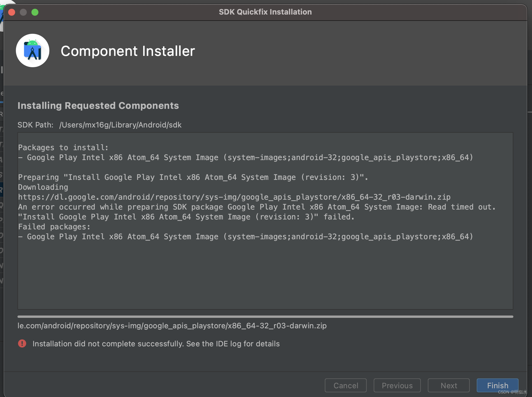Click the "Packages to install:" log line

(x=63, y=148)
